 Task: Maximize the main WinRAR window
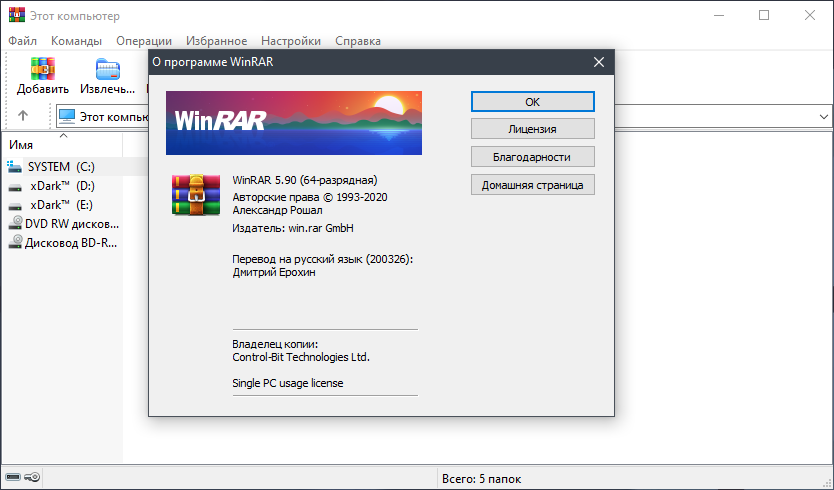click(764, 15)
